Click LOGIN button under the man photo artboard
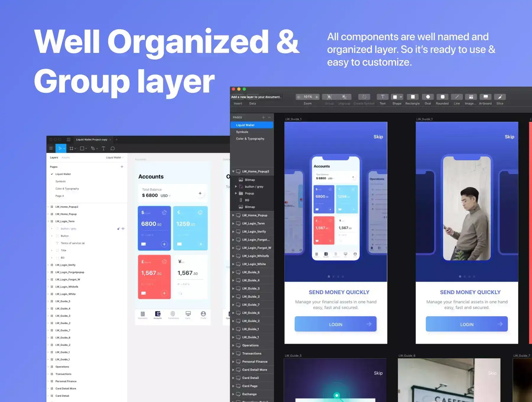The image size is (532, 402). pos(466,324)
